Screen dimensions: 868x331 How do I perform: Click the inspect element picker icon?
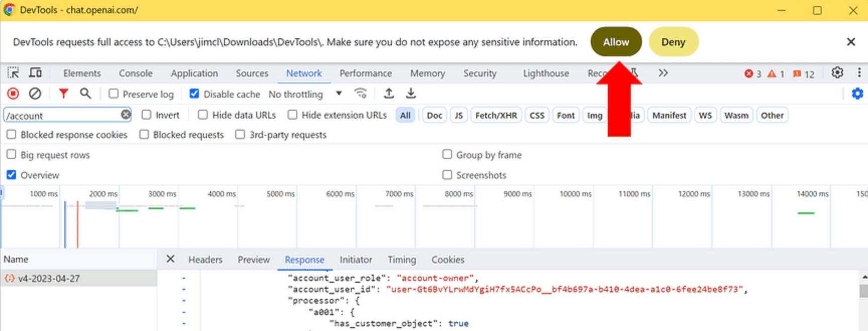coord(13,73)
